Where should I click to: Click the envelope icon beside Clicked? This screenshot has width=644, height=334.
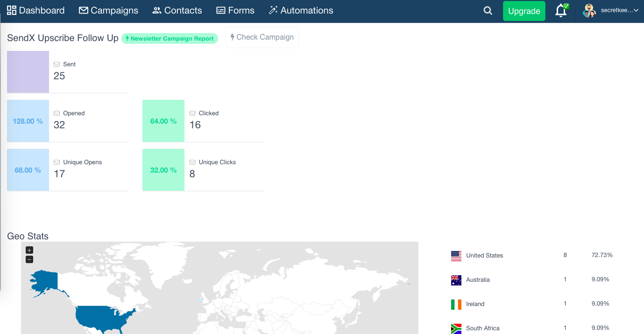tap(192, 113)
